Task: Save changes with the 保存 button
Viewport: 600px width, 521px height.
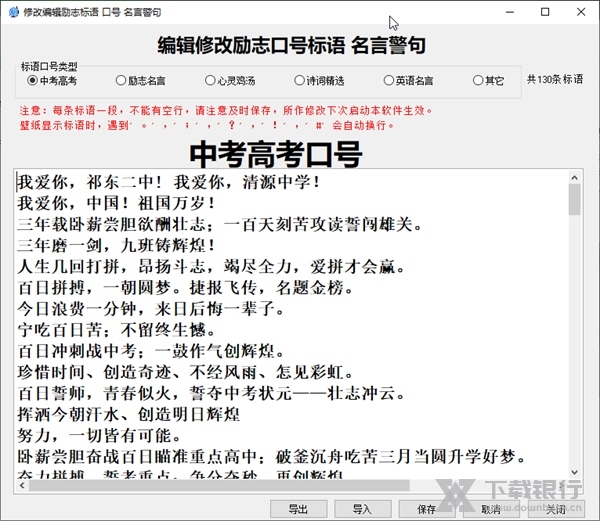Action: point(427,509)
